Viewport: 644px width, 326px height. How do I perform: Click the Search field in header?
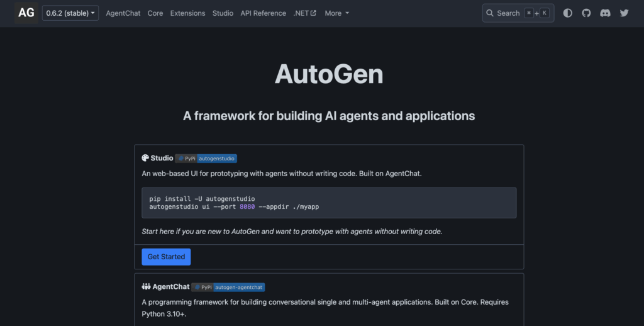(518, 13)
